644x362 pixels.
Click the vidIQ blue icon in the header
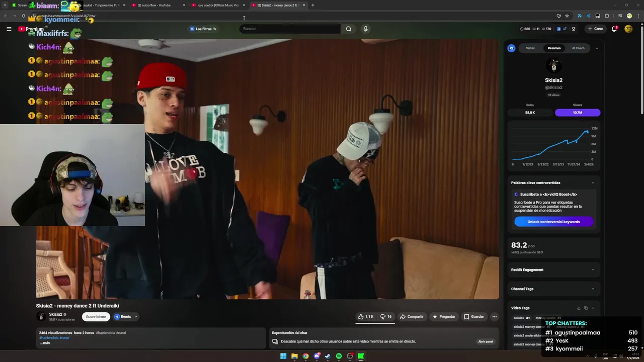(559, 29)
